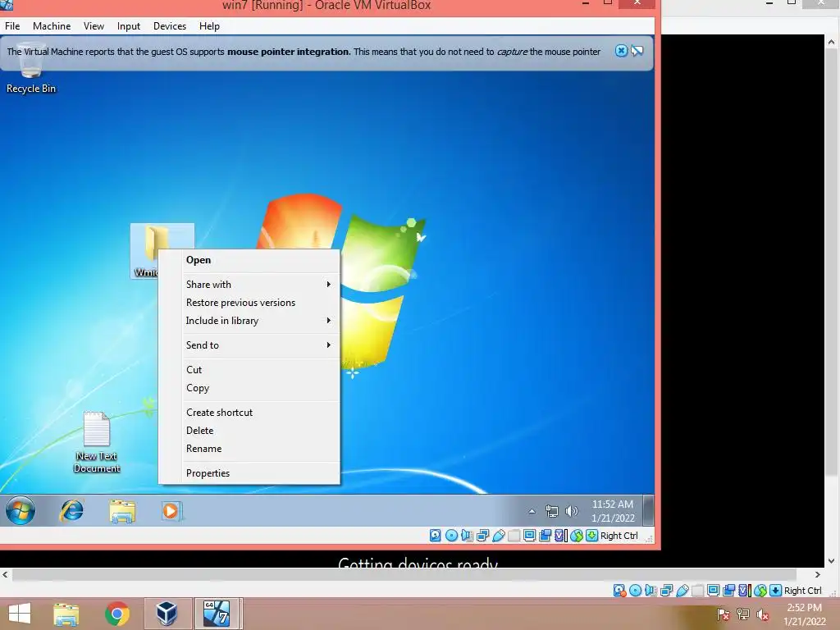
Task: Open the Input menu
Action: 129,25
